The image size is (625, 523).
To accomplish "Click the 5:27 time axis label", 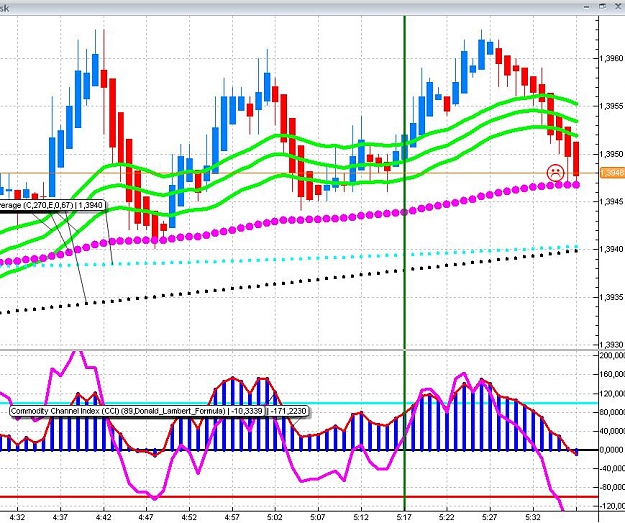I will pyautogui.click(x=490, y=517).
